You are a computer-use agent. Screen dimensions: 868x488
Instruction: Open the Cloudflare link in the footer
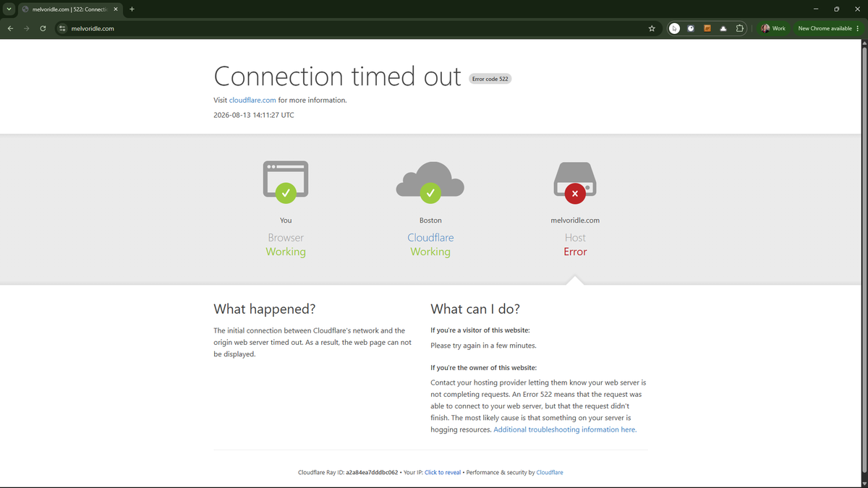(550, 472)
